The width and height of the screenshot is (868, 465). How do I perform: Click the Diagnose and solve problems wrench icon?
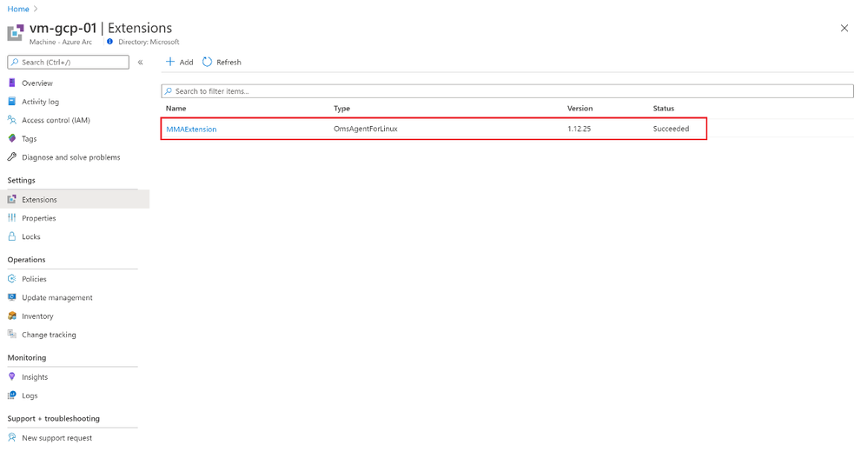click(x=11, y=157)
